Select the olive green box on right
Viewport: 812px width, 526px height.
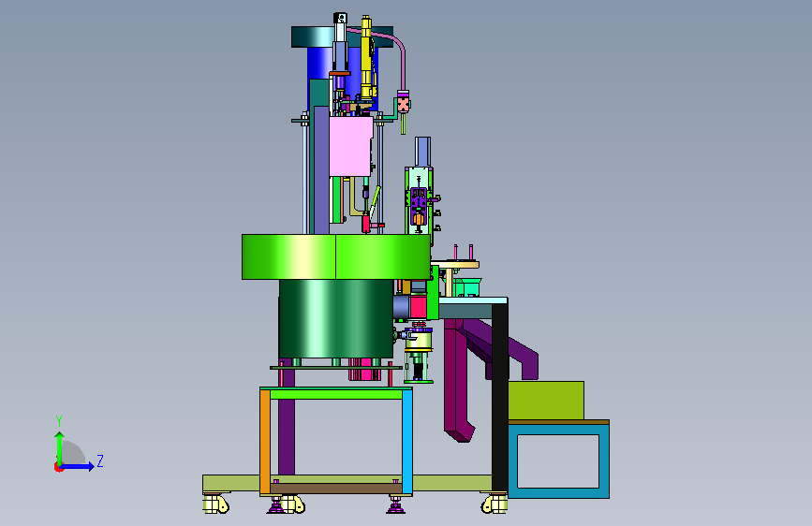pyautogui.click(x=546, y=401)
